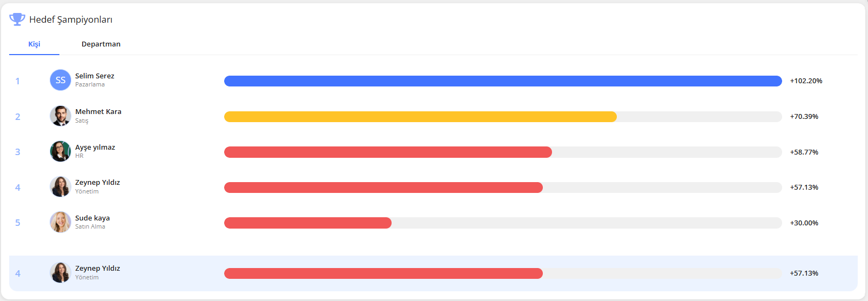The image size is (868, 301).
Task: Open Mehmet Kara's name link
Action: 98,112
